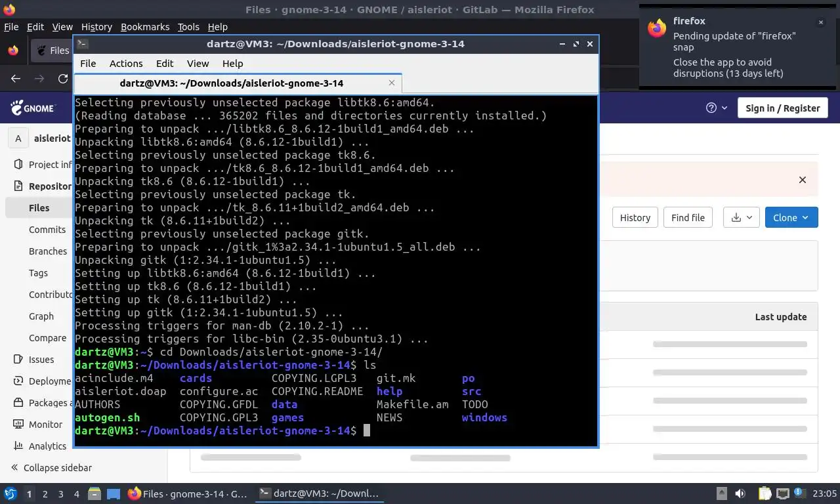Open the Analytics sidebar icon
840x504 pixels.
(18, 446)
